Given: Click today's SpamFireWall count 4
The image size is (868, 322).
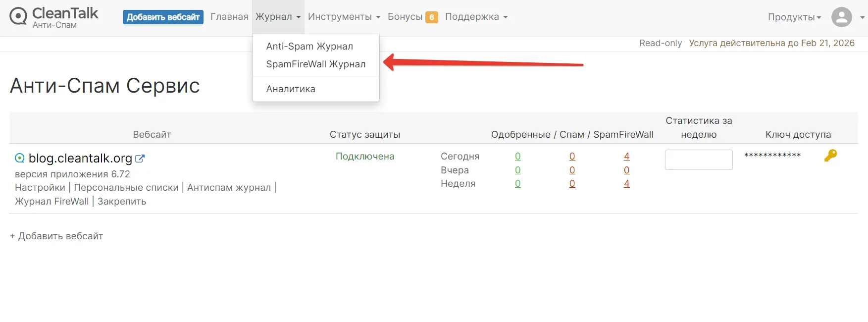Looking at the screenshot, I should (x=627, y=156).
